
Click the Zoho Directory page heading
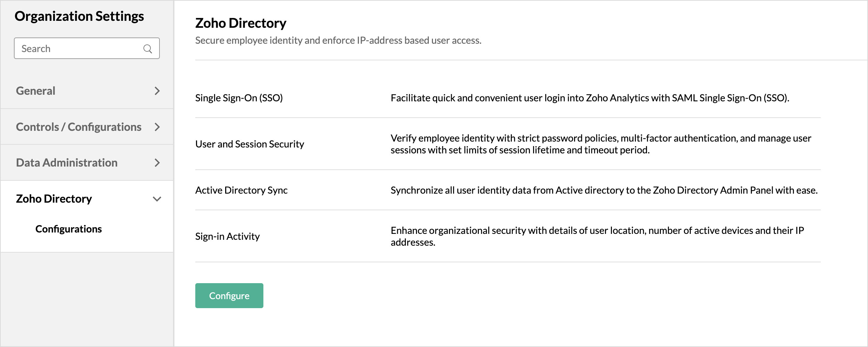click(240, 23)
